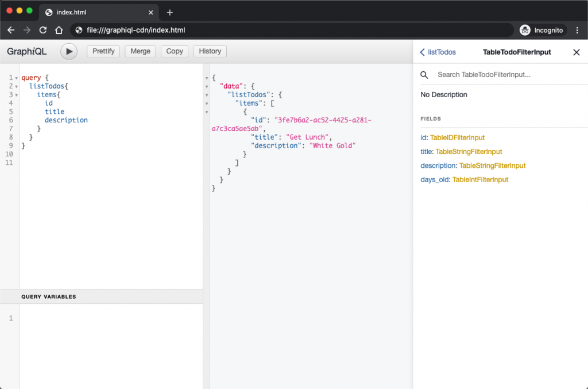This screenshot has height=389, width=588.
Task: Run the query with the play button
Action: click(x=69, y=51)
